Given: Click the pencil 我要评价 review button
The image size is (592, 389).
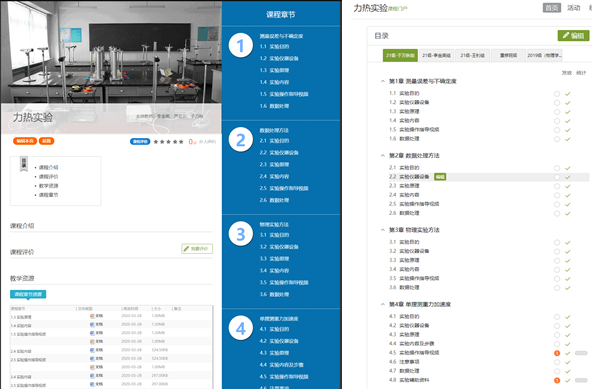Looking at the screenshot, I should pyautogui.click(x=197, y=249).
